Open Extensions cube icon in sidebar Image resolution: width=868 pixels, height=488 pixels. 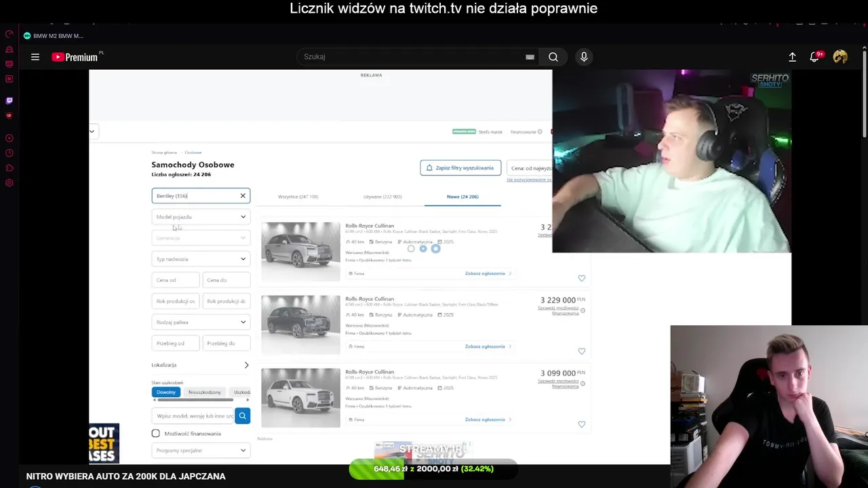pos(9,168)
